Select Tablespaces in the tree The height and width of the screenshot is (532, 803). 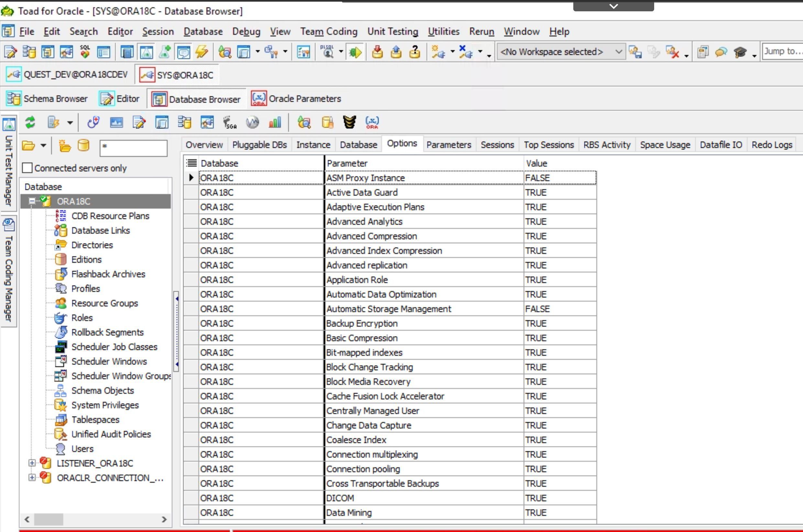95,420
